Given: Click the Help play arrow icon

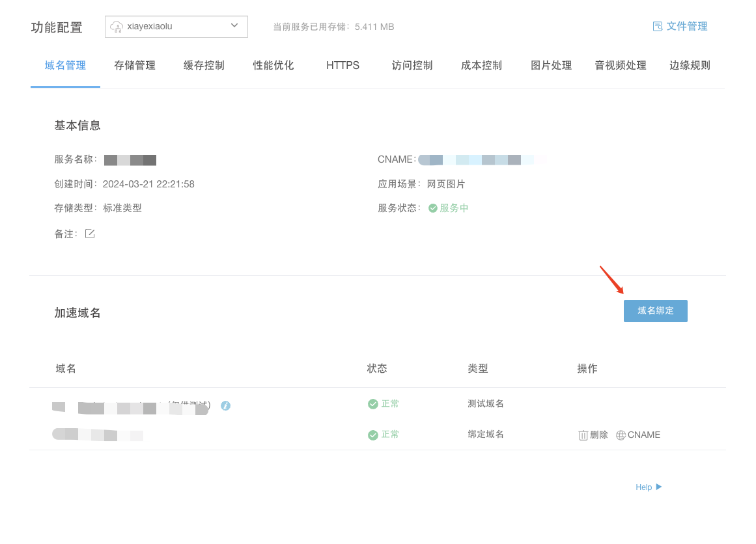Looking at the screenshot, I should [659, 487].
